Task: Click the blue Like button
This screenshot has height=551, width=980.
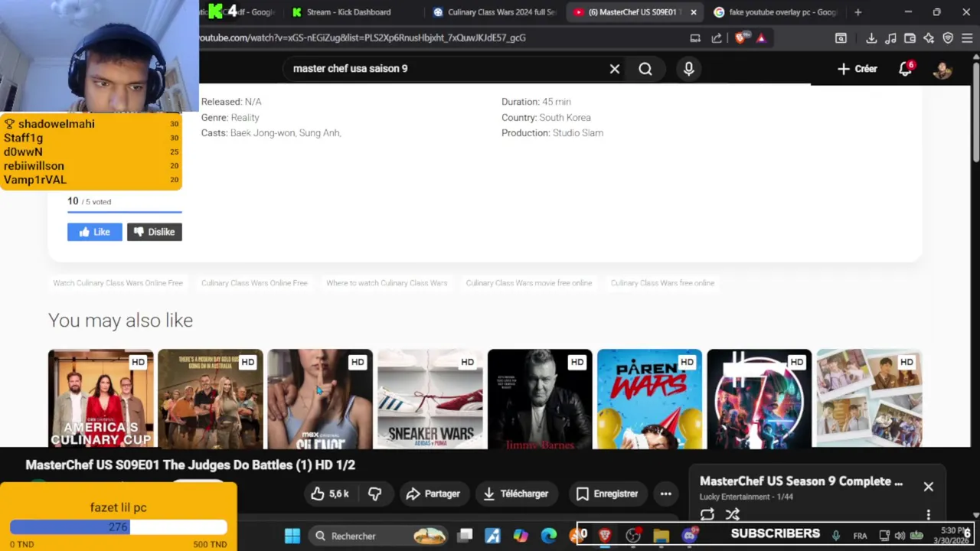Action: pyautogui.click(x=95, y=232)
